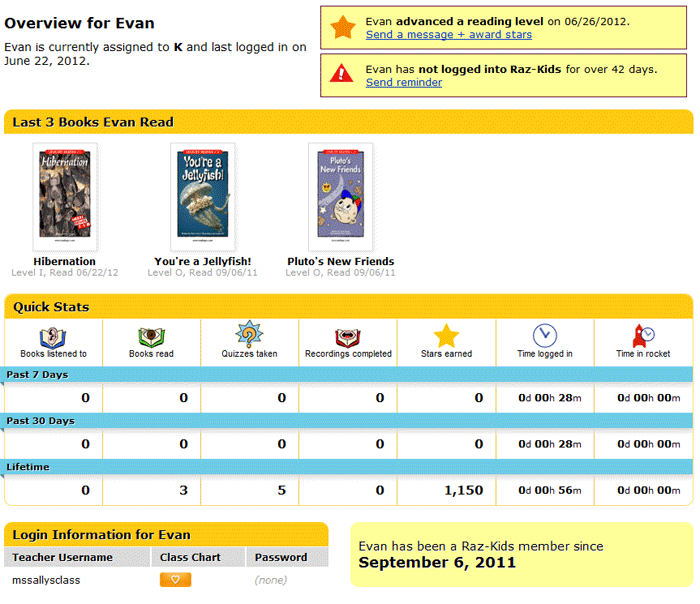Click the Time in rocket icon
The image size is (700, 604).
643,336
